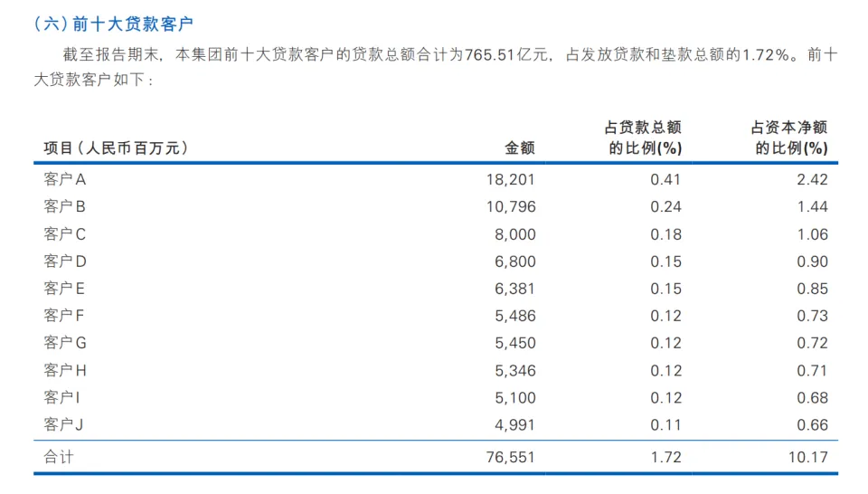Screen dimensions: 868x494
Task: Click the 项目(人民币百万元) column header
Action: pyautogui.click(x=116, y=148)
